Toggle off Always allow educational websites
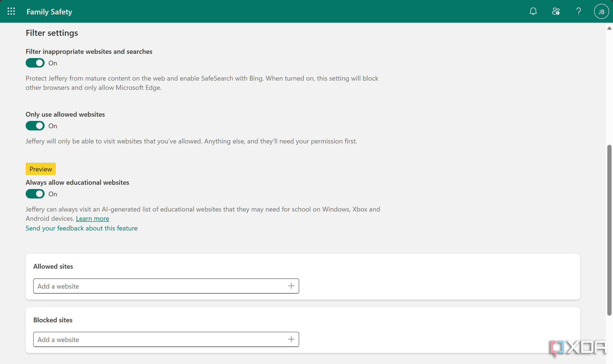This screenshot has height=364, width=613. 35,194
